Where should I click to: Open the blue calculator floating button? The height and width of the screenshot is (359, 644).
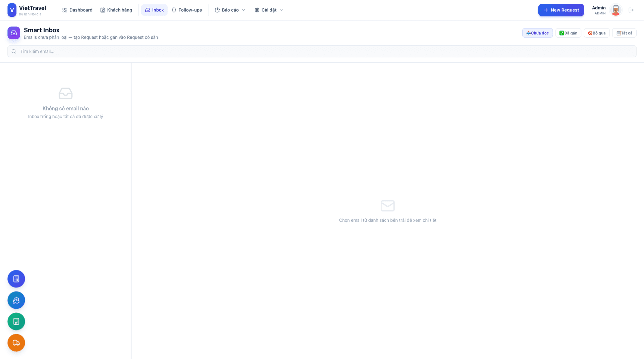[x=16, y=279]
